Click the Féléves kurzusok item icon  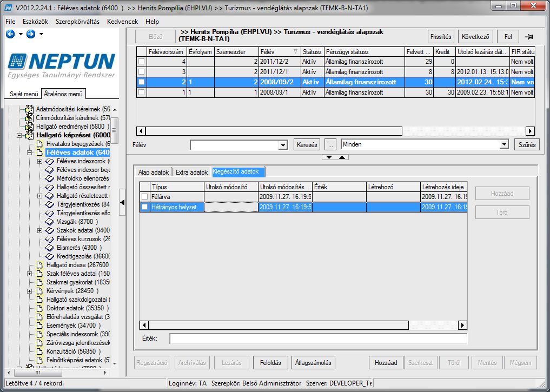click(50, 239)
